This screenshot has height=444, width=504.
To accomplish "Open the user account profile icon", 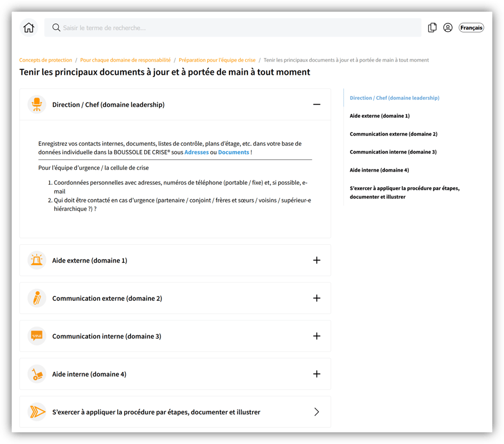I will (x=448, y=28).
